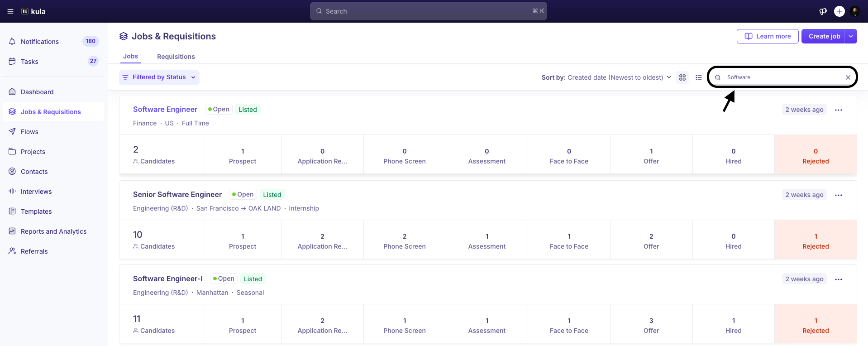Click the Reports and Analytics chart icon
Viewport: 868px width, 346px height.
(12, 231)
